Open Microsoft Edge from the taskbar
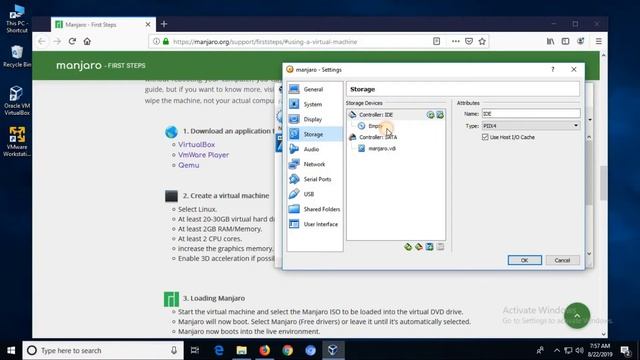640x360 pixels. 219,350
